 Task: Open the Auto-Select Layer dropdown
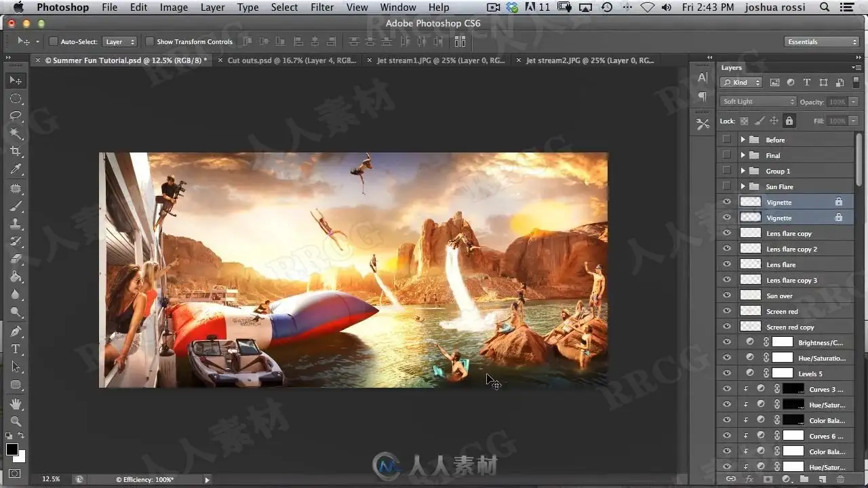coord(120,41)
